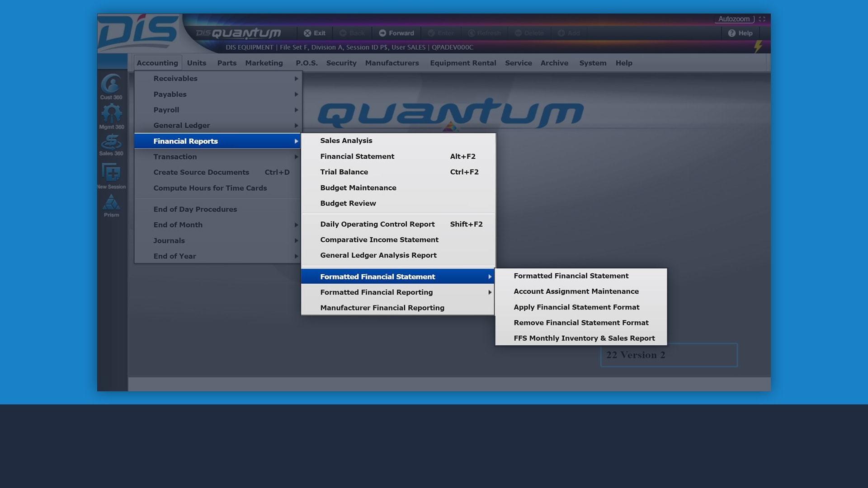Expand the End of Month submenu

[218, 225]
